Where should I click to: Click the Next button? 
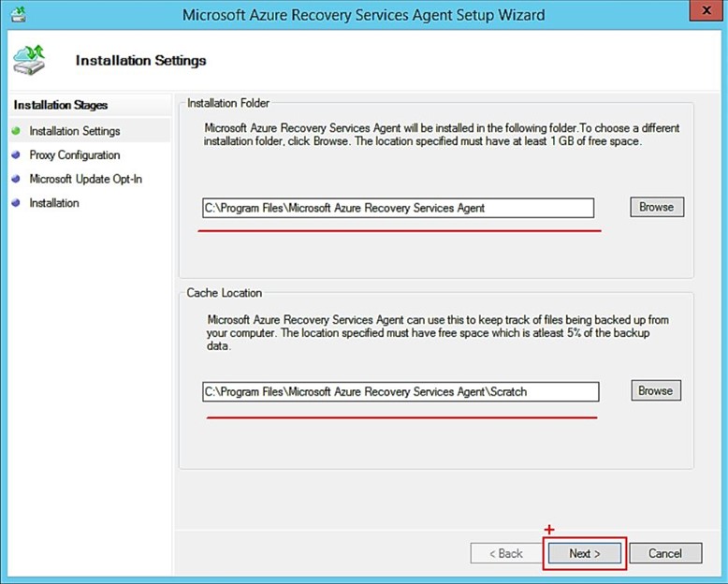pos(585,553)
